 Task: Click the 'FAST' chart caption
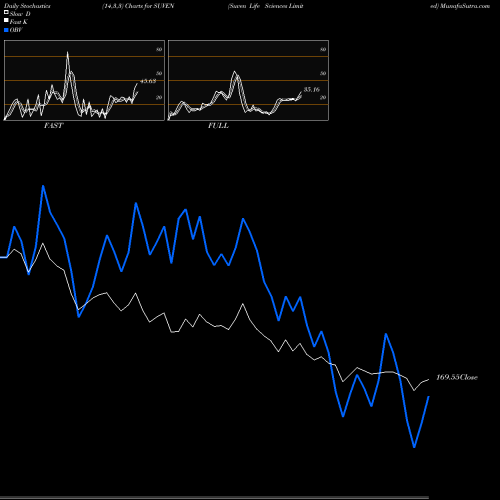point(53,126)
